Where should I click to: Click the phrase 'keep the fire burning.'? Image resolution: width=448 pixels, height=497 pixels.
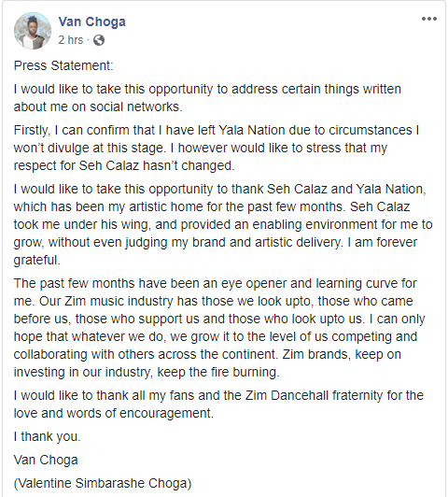(218, 372)
